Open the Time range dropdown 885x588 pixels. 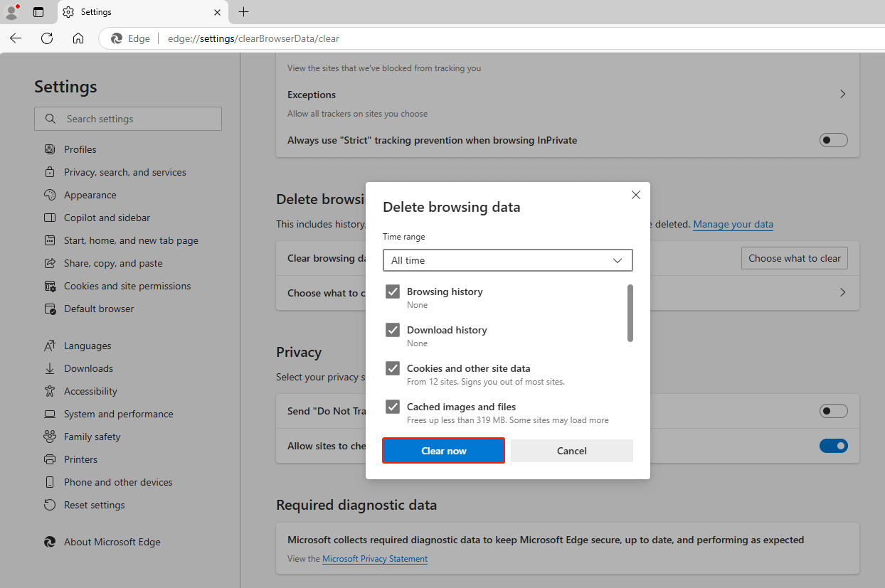click(508, 260)
